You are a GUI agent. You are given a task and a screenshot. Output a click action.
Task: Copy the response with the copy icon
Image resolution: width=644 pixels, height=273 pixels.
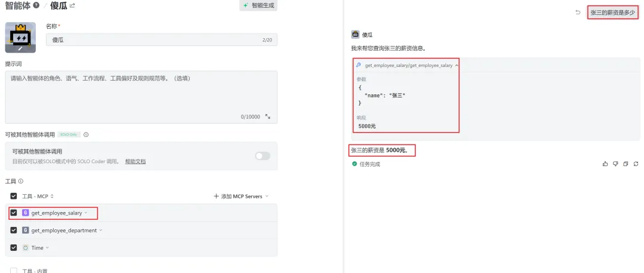[x=626, y=164]
